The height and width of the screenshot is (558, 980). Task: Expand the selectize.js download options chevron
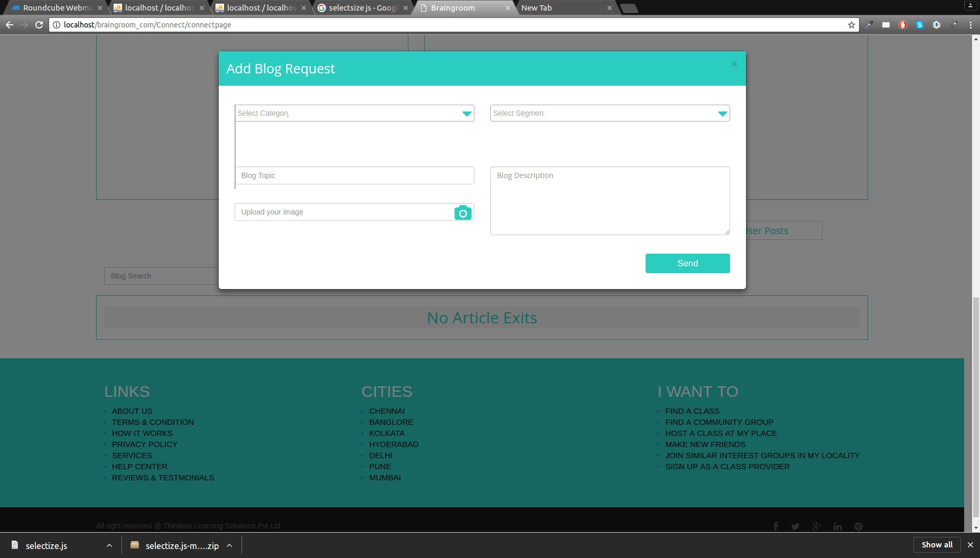(x=109, y=545)
